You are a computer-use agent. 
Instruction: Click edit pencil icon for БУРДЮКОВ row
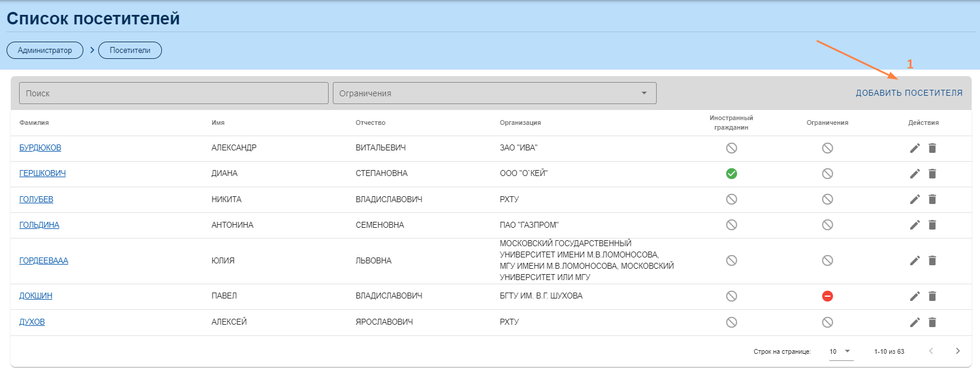click(x=915, y=148)
